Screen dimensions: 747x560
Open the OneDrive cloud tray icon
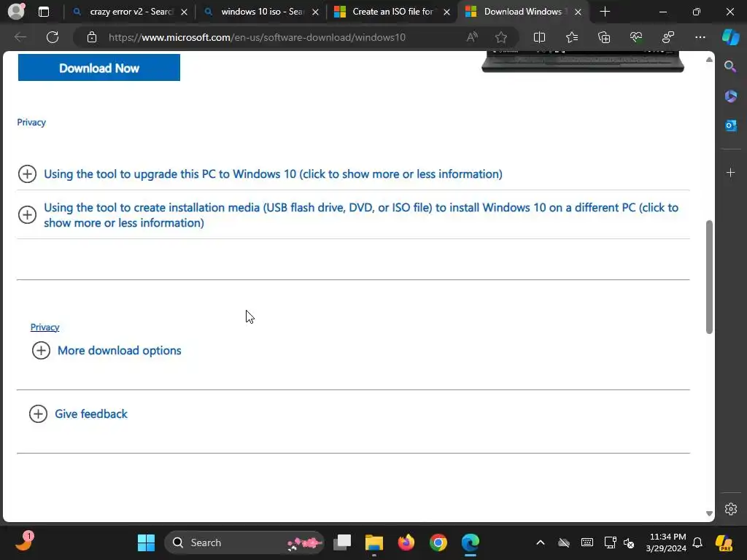564,542
